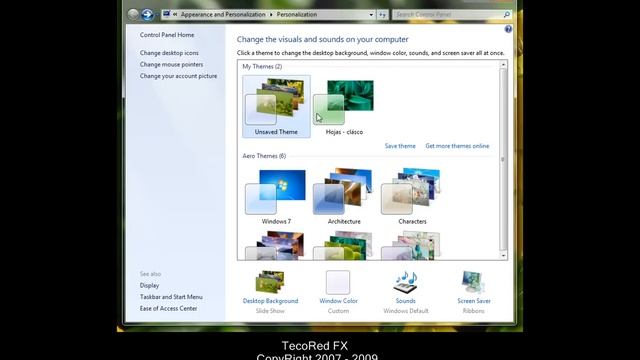Click the Back navigation arrow button
The image size is (640, 360).
coord(133,15)
